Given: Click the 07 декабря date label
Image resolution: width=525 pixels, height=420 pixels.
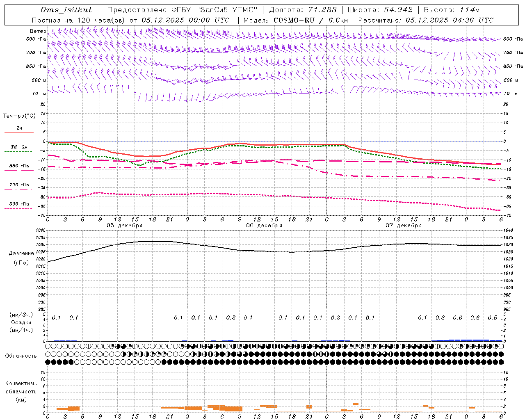Looking at the screenshot, I should click(x=404, y=226).
